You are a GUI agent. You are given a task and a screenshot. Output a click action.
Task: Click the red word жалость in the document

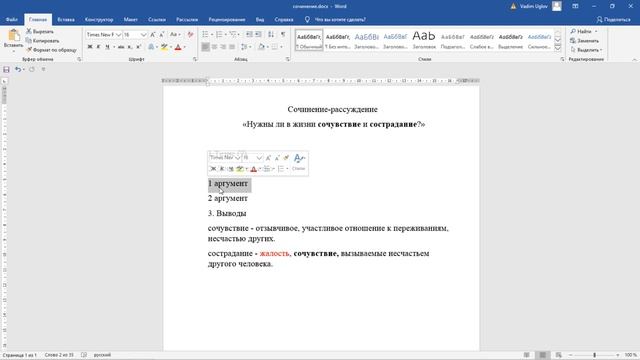[275, 253]
